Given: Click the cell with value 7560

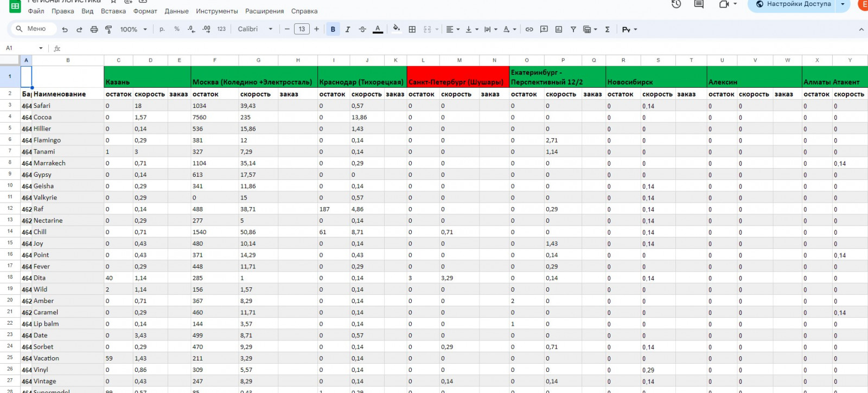Looking at the screenshot, I should tap(215, 117).
